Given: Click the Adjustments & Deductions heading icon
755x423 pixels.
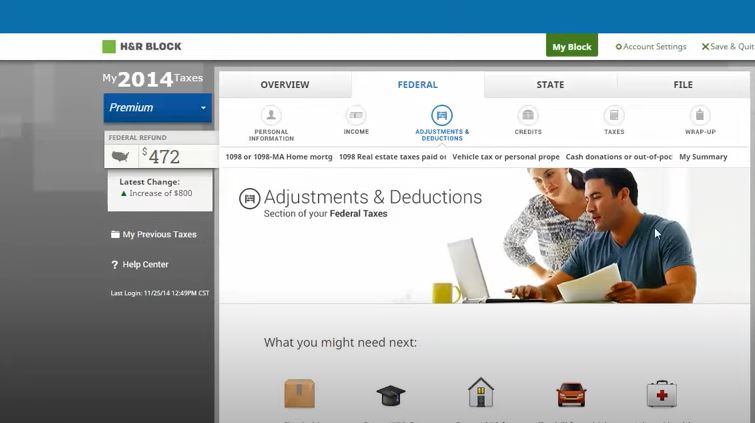Looking at the screenshot, I should [x=249, y=198].
